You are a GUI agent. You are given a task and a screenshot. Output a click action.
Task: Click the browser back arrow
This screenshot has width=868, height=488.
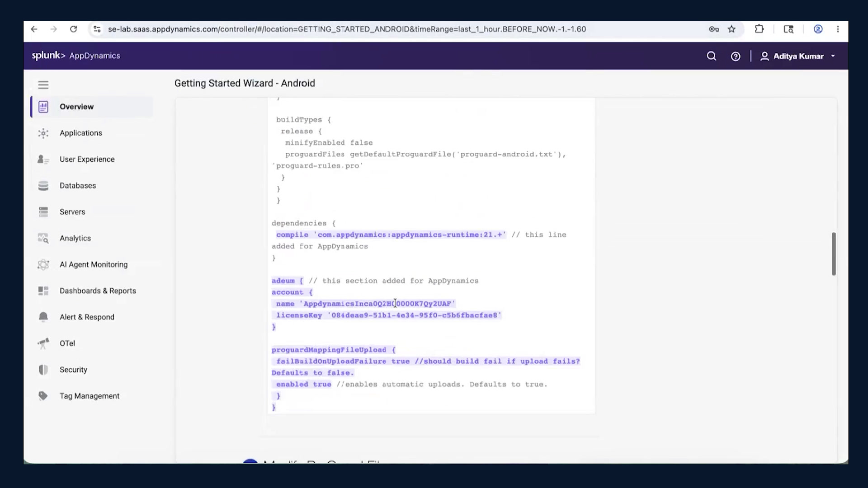pyautogui.click(x=34, y=29)
